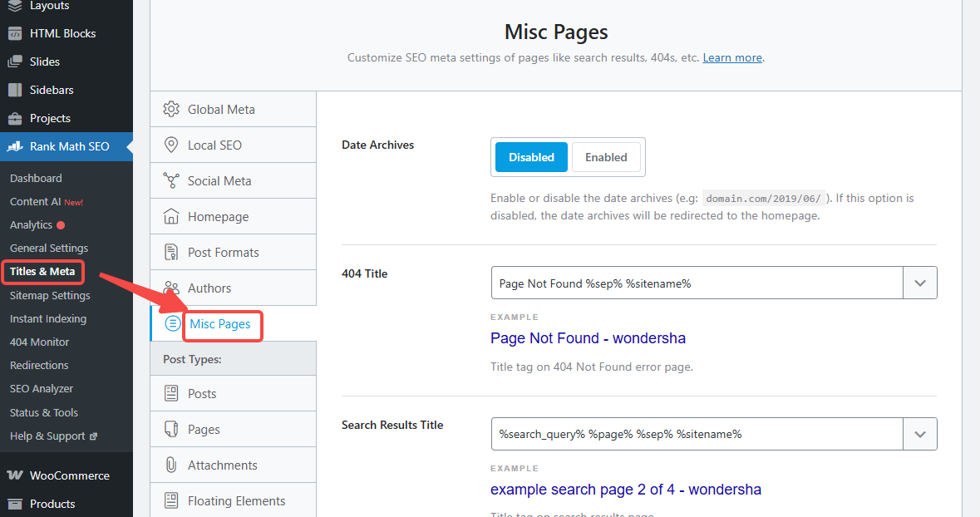Set Date Archives to Enabled
This screenshot has width=980, height=517.
[x=606, y=157]
